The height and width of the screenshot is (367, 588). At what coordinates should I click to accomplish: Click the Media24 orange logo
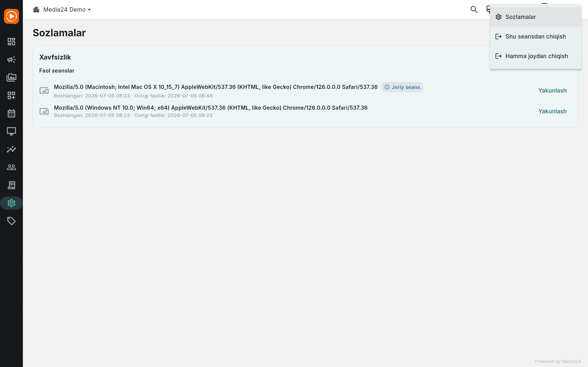[11, 17]
